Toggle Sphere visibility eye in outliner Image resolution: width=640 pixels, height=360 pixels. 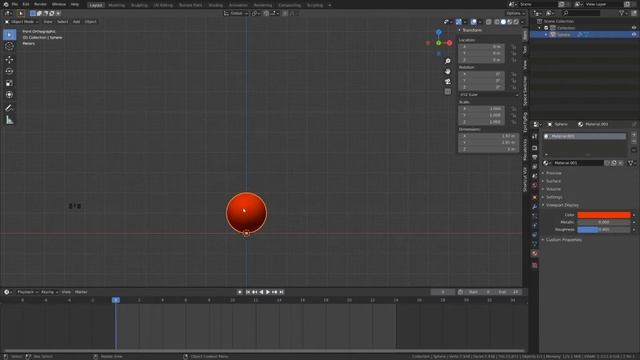pos(634,35)
